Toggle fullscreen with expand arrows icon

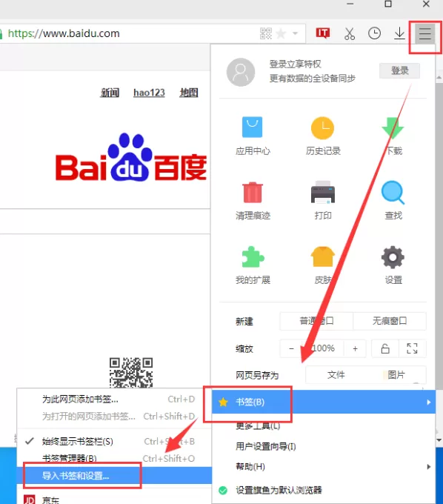[x=412, y=348]
